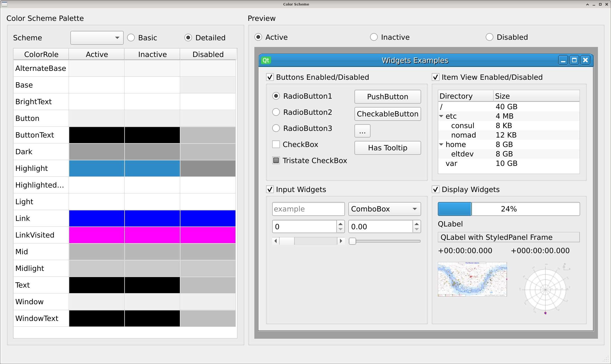Click the LinkVisited magenta color swatch
The image size is (611, 364).
(x=96, y=235)
